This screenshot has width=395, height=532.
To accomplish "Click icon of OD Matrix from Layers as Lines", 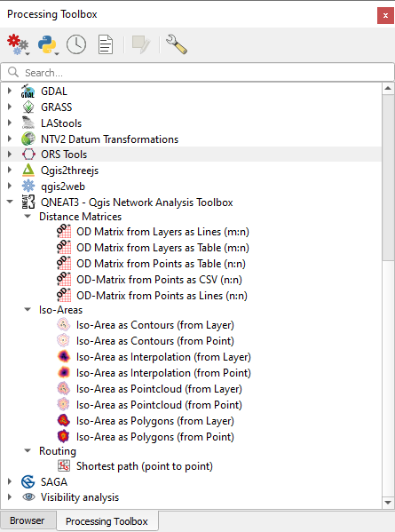I will click(x=64, y=232).
